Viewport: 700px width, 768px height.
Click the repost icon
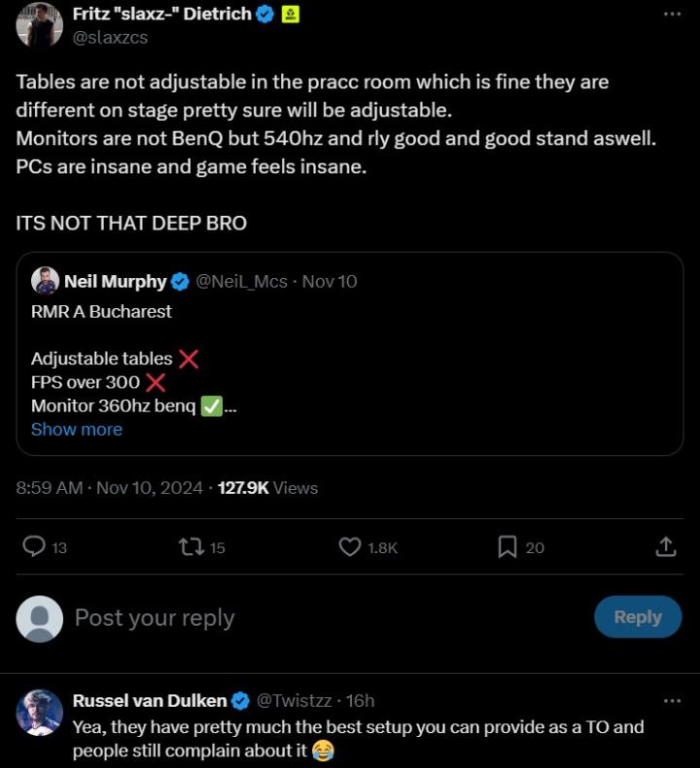pos(191,547)
